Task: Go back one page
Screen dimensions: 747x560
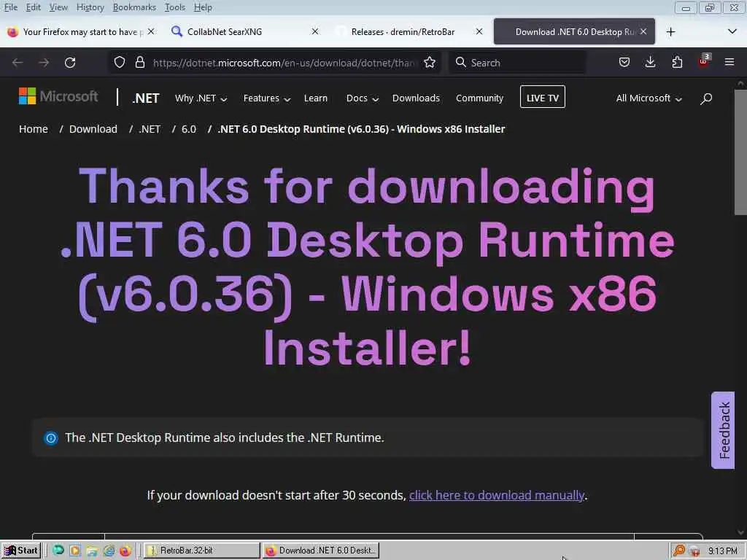Action: click(18, 63)
